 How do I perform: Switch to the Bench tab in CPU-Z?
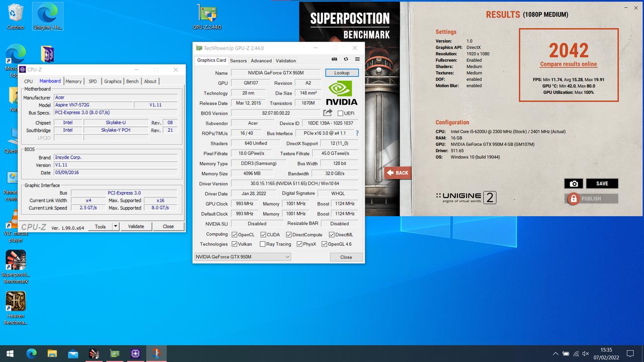tap(132, 81)
